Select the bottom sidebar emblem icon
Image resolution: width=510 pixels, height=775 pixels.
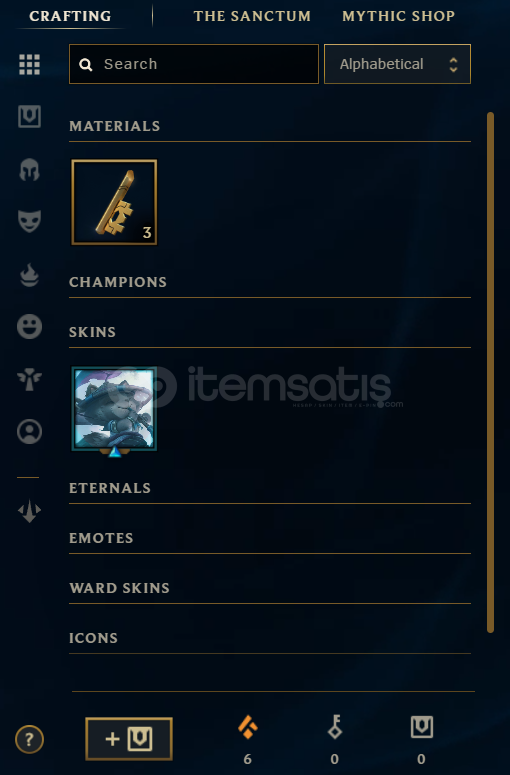[x=29, y=511]
